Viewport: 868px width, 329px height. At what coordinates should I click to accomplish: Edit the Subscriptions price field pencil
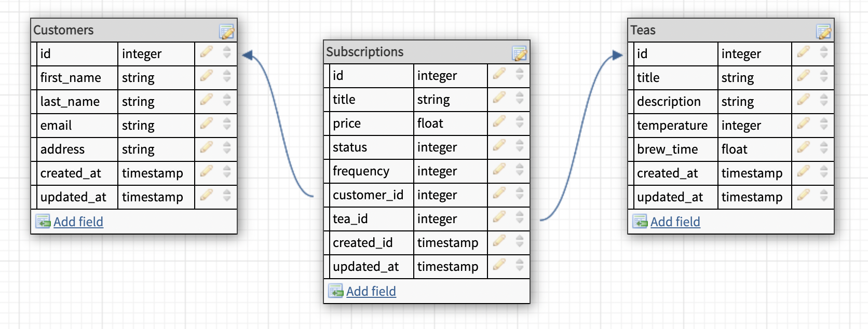coord(499,121)
